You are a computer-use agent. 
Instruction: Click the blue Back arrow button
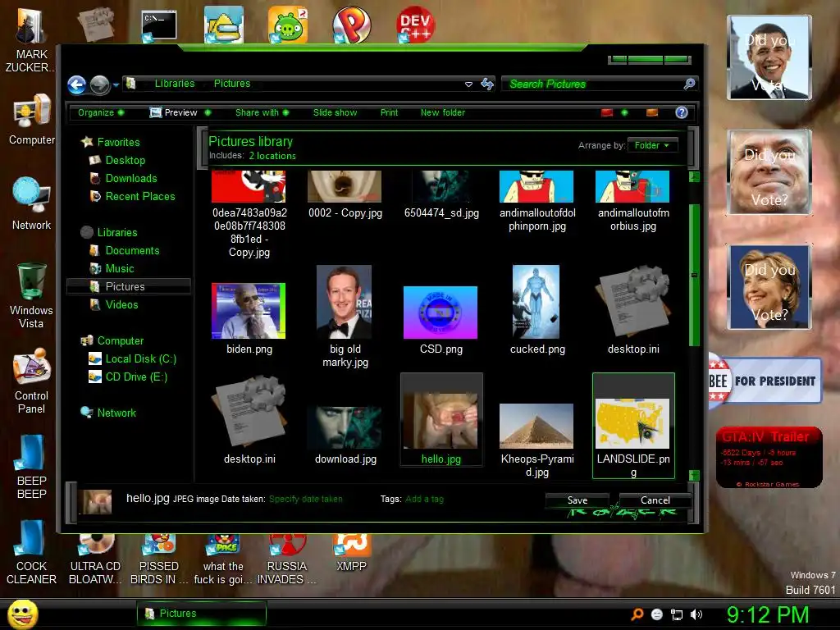(x=76, y=84)
